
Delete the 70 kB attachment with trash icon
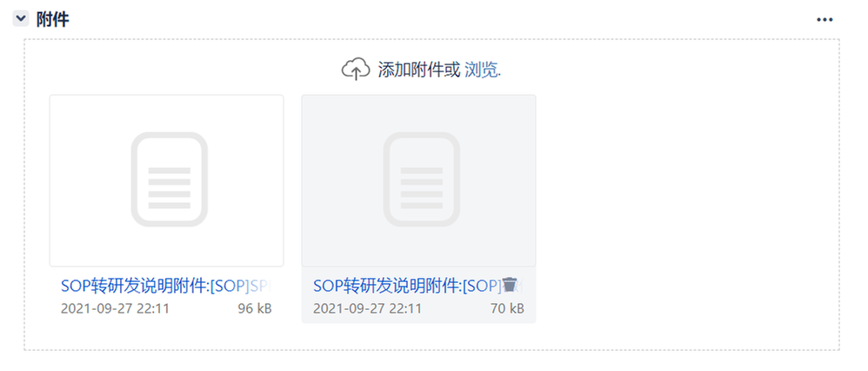(510, 284)
